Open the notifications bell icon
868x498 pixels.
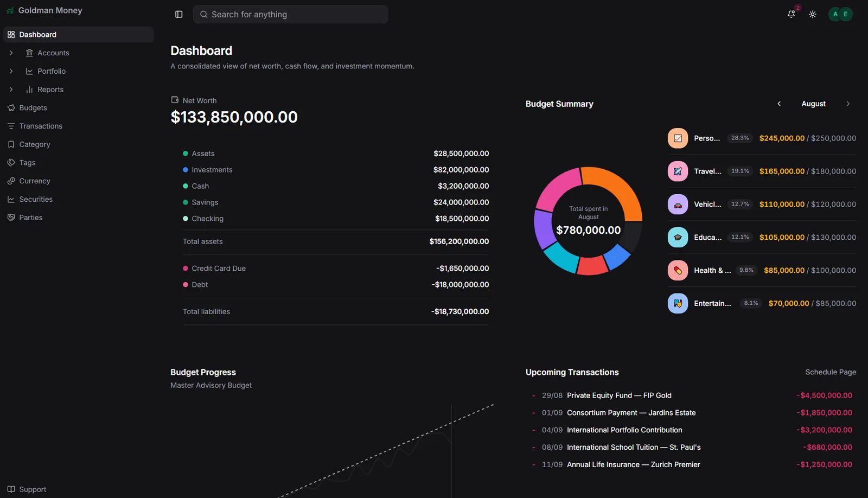(791, 15)
